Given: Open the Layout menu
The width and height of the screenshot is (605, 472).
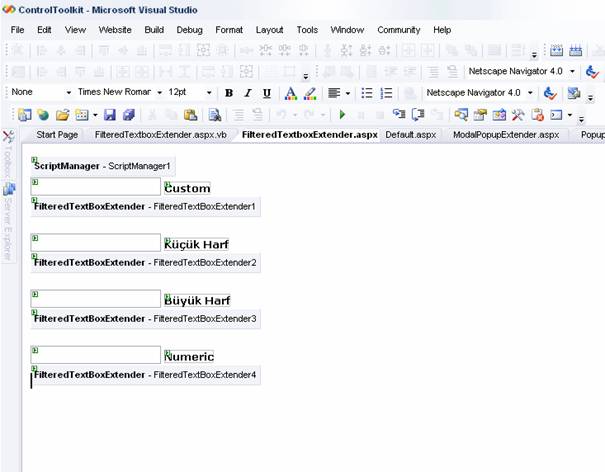Looking at the screenshot, I should [x=269, y=30].
